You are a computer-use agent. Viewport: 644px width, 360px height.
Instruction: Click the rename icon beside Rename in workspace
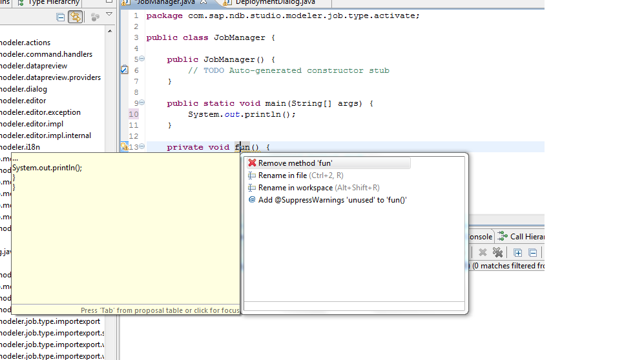252,188
